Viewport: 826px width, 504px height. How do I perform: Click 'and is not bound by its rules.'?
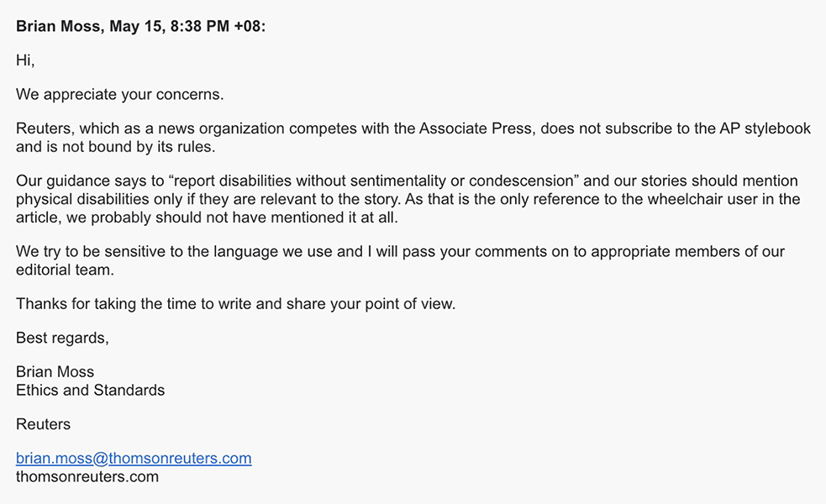115,147
